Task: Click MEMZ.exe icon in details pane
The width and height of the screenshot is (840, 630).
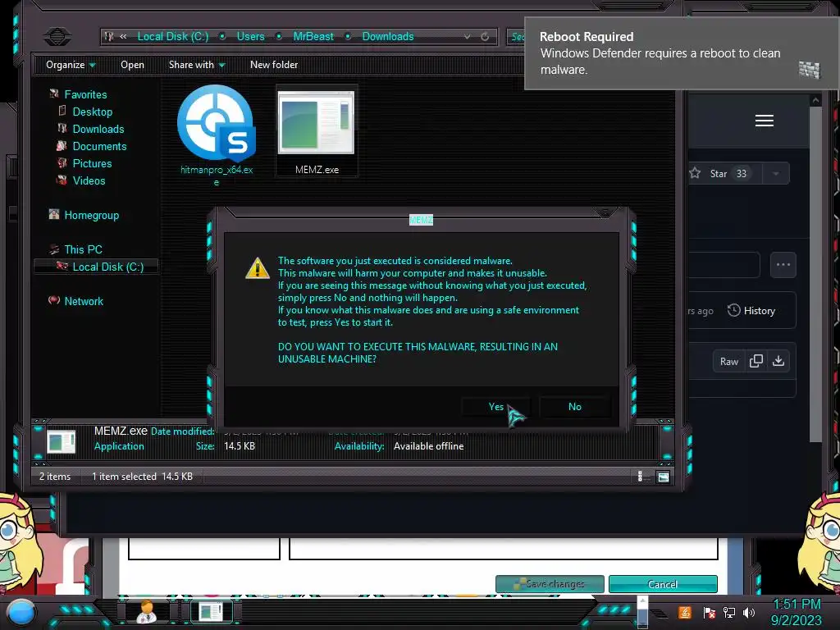Action: point(61,442)
